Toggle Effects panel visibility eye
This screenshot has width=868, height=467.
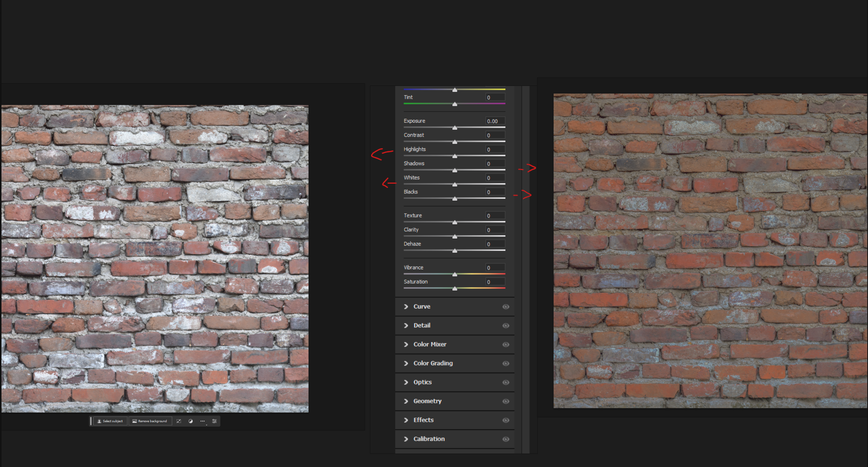pyautogui.click(x=505, y=420)
